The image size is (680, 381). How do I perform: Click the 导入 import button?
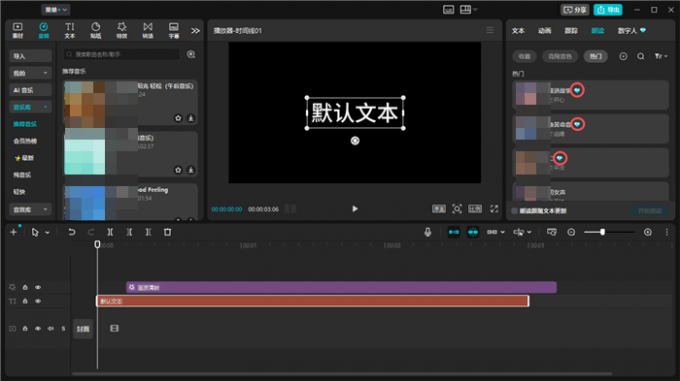point(30,56)
